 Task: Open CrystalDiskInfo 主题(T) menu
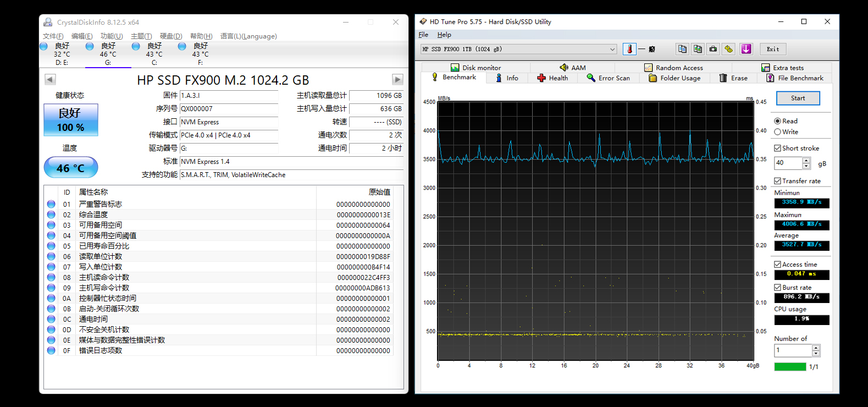(x=141, y=36)
